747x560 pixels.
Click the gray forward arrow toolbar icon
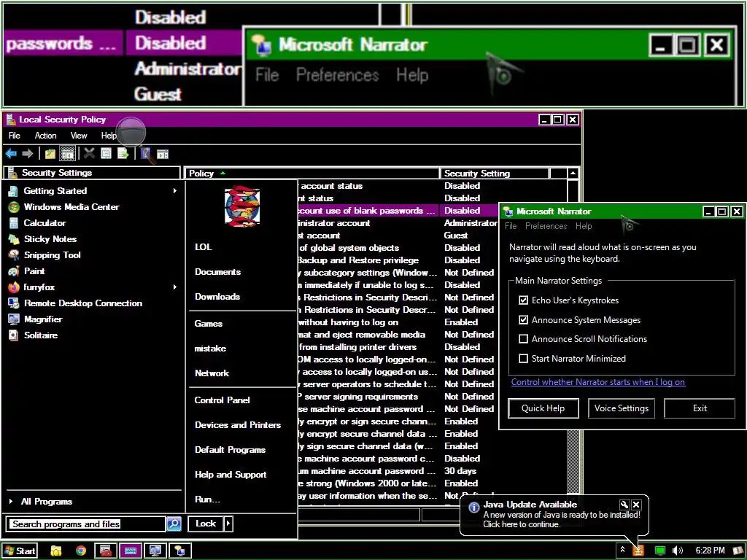coord(28,154)
